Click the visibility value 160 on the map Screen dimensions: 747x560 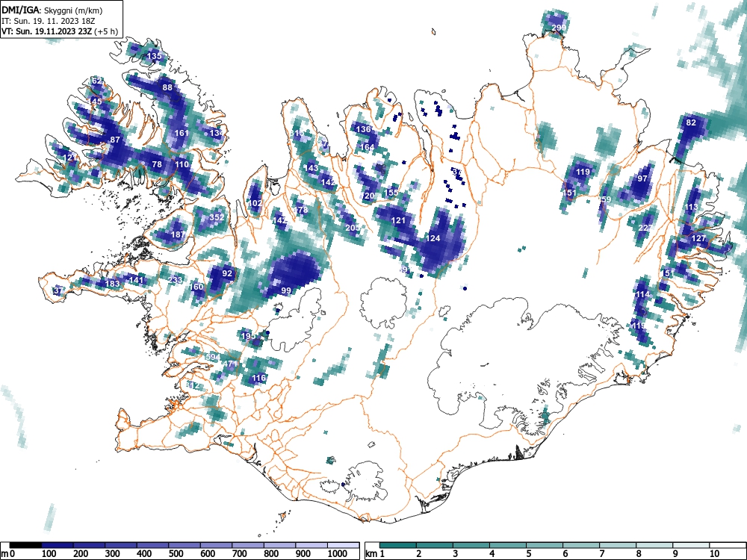pos(196,287)
